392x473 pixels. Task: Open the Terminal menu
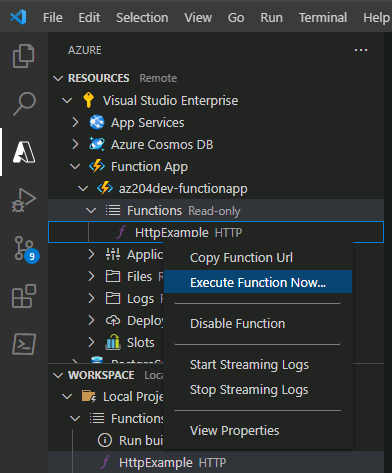pos(323,17)
